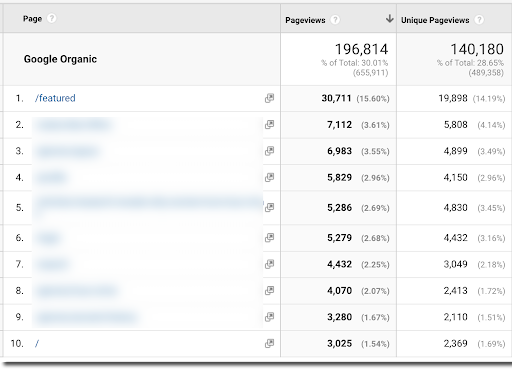Screen dimensions: 512x369
Task: Open help icon next to Pageviews header
Action: pyautogui.click(x=335, y=20)
